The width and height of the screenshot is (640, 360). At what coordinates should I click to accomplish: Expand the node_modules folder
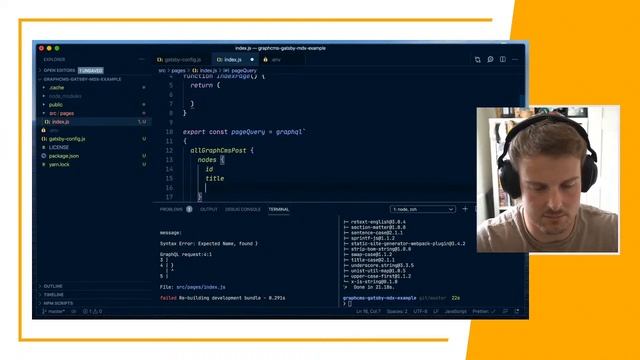point(65,96)
